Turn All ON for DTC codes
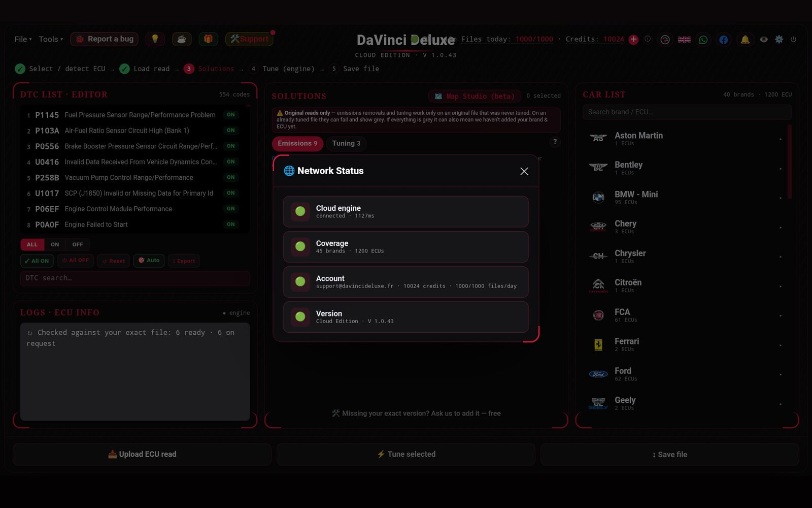The height and width of the screenshot is (508, 812). tap(37, 261)
